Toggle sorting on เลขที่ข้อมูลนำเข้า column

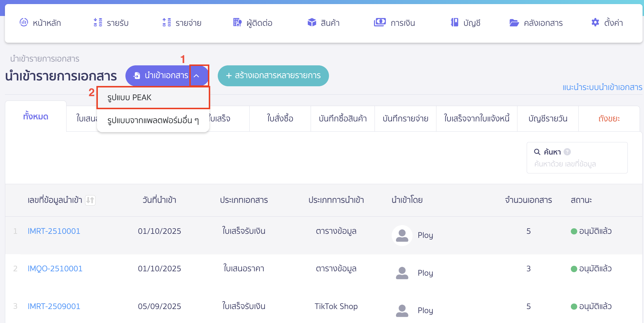pos(90,200)
